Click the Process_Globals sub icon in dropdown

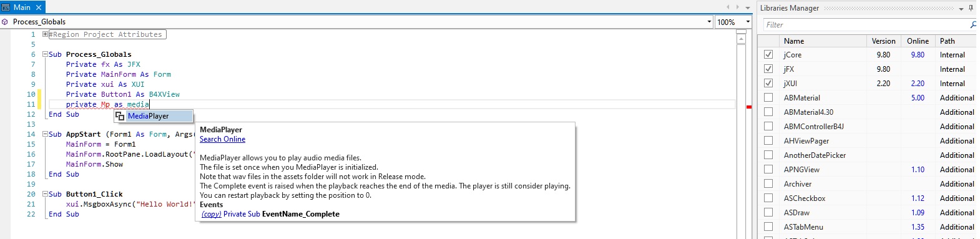6,22
